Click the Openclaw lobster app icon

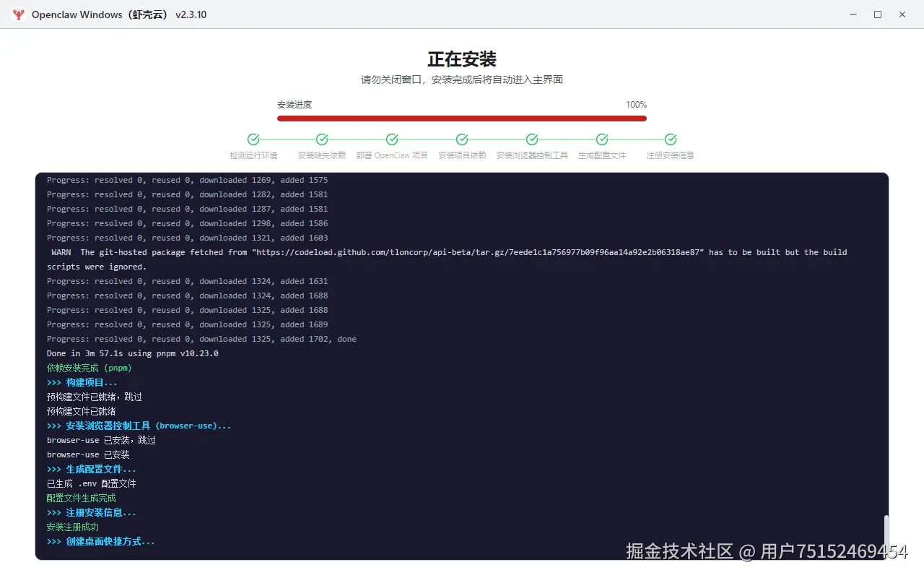click(x=18, y=14)
